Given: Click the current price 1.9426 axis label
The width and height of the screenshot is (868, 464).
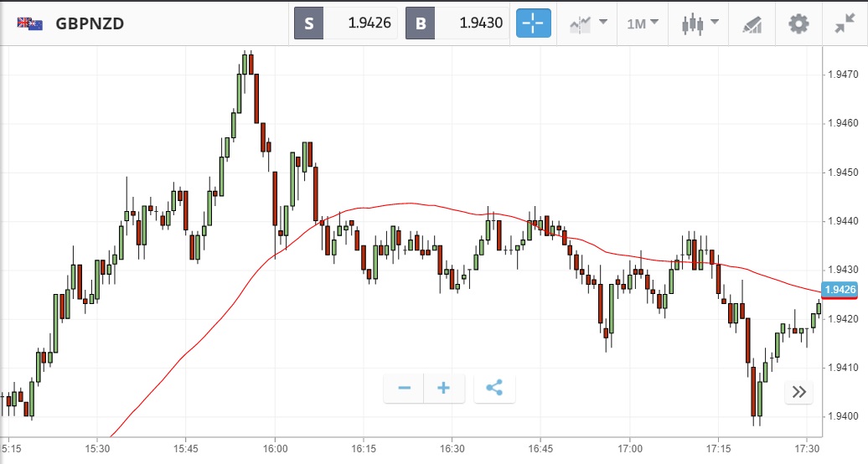Looking at the screenshot, I should point(840,291).
